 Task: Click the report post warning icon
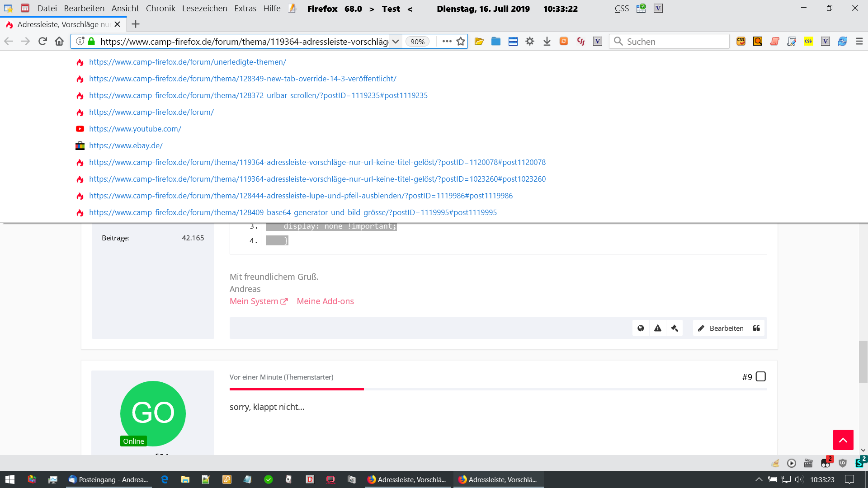pos(658,328)
